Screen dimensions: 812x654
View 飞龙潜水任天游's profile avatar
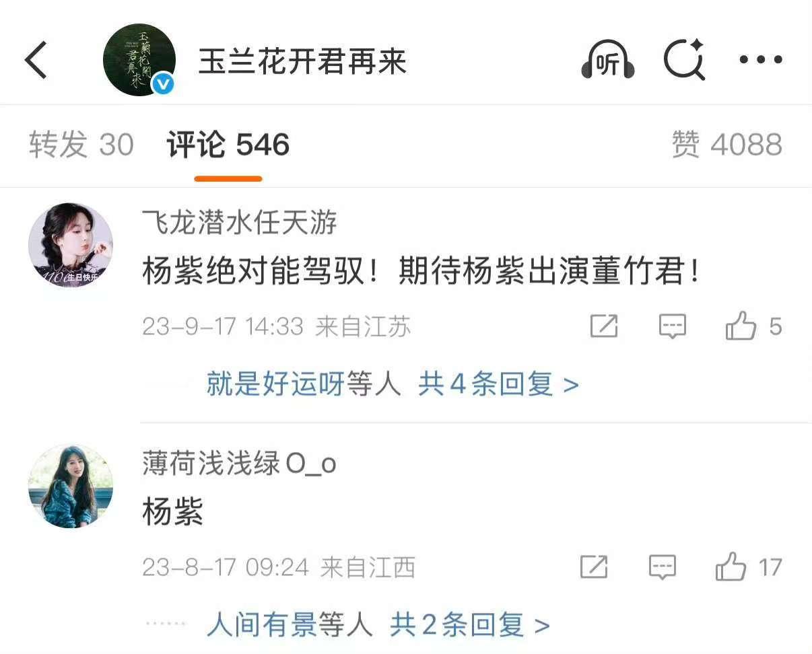[x=71, y=246]
